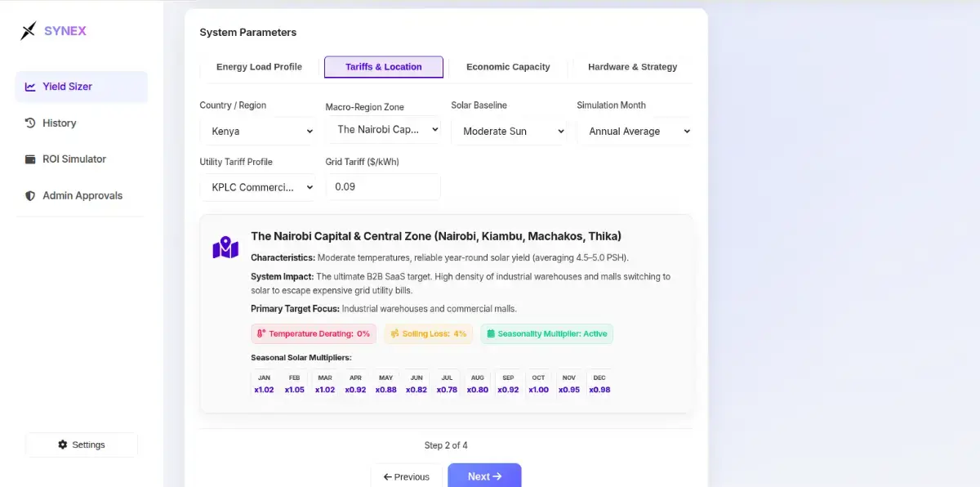Click the History clock icon
This screenshot has width=980, height=487.
[30, 123]
